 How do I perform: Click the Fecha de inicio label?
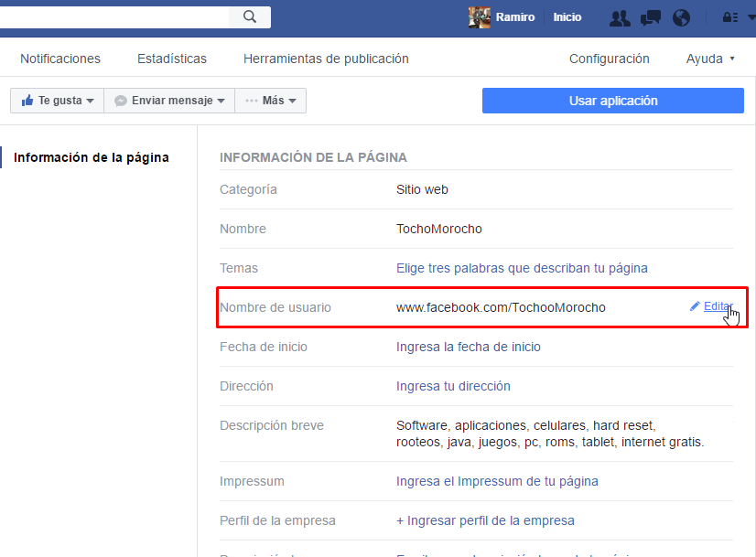(x=264, y=347)
